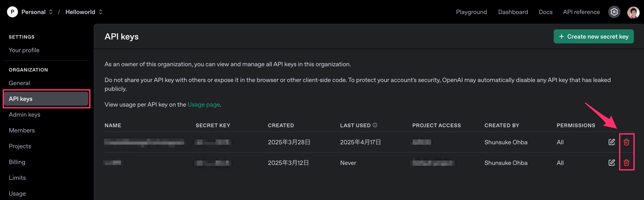The image size is (644, 200).
Task: Edit the key created 2025年3月12日
Action: [x=611, y=163]
